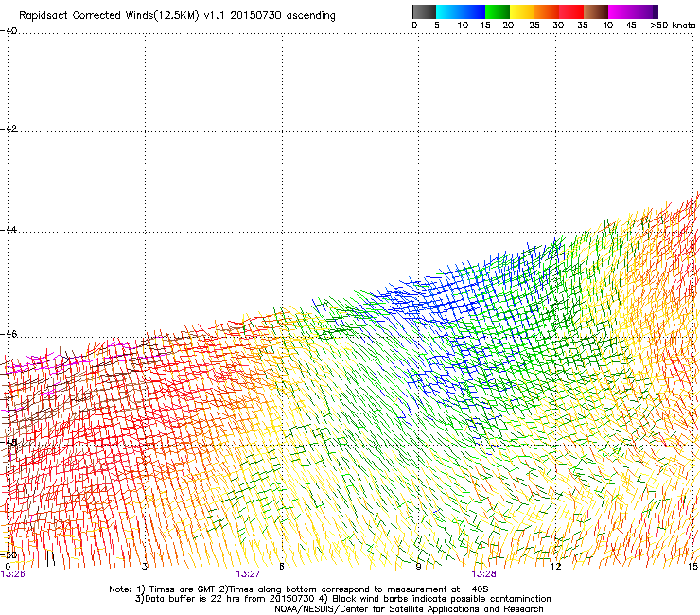
Task: Click the green 15-20 knots legend color
Action: point(498,11)
